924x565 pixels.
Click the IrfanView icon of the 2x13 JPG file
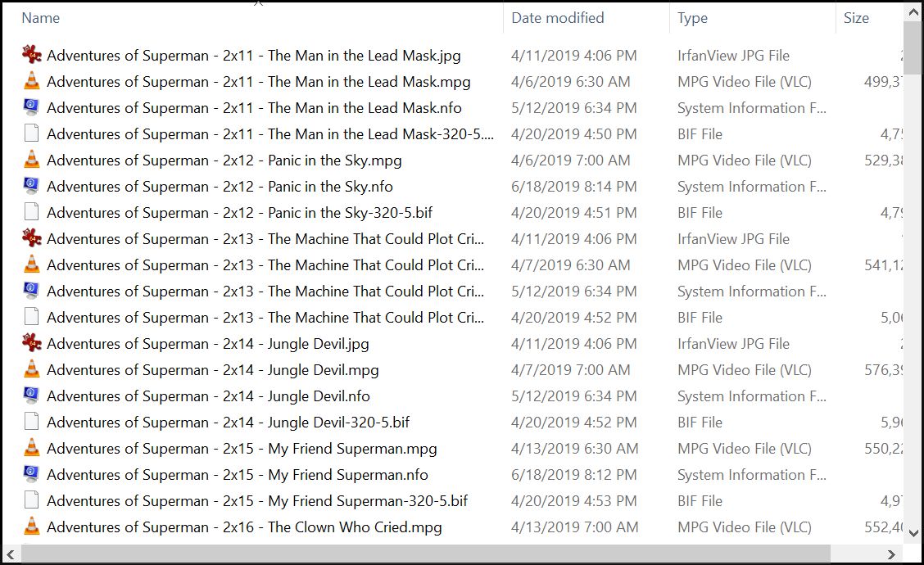click(32, 238)
